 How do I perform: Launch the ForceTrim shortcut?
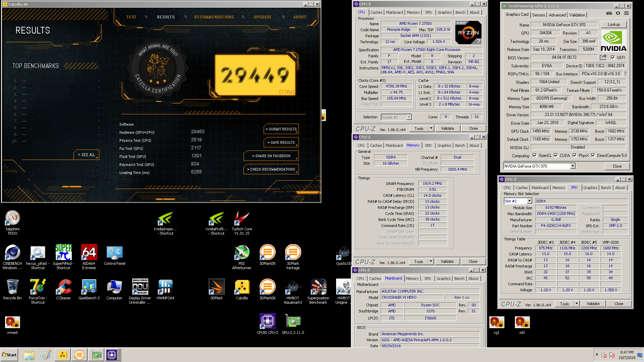38,291
